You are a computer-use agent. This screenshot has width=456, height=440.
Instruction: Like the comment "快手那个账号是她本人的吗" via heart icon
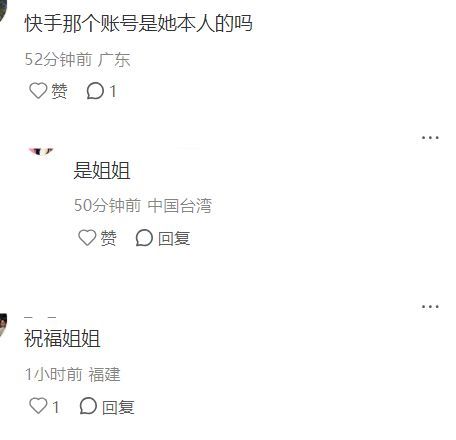pyautogui.click(x=38, y=91)
